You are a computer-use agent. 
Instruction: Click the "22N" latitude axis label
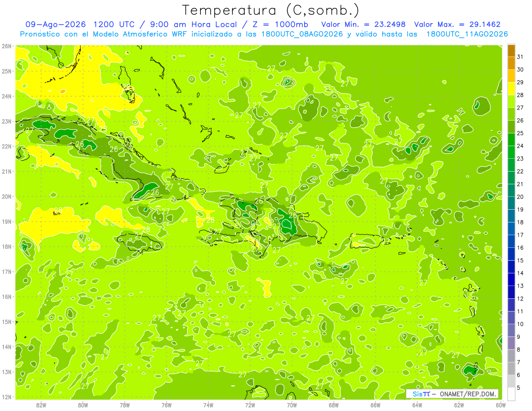(7, 146)
